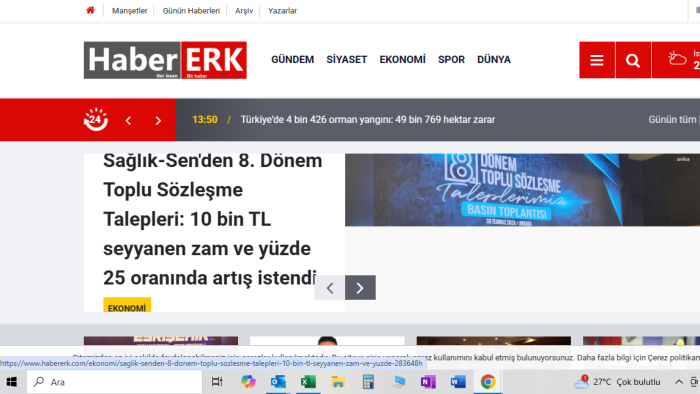Open the EKONOMİ menu section
The image size is (700, 394).
click(402, 59)
